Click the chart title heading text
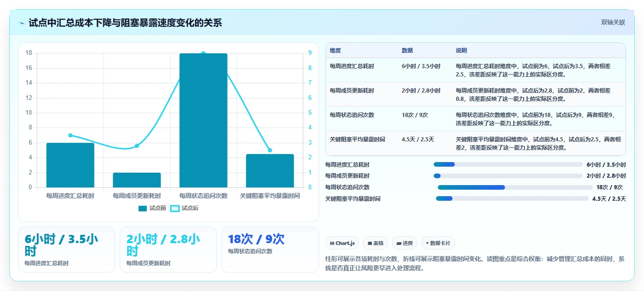 [x=125, y=23]
